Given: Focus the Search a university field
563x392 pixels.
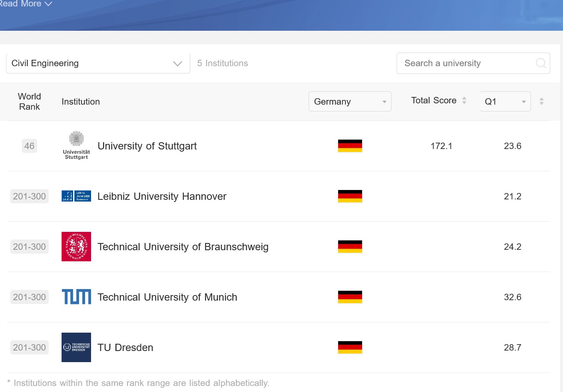Looking at the screenshot, I should (x=473, y=63).
